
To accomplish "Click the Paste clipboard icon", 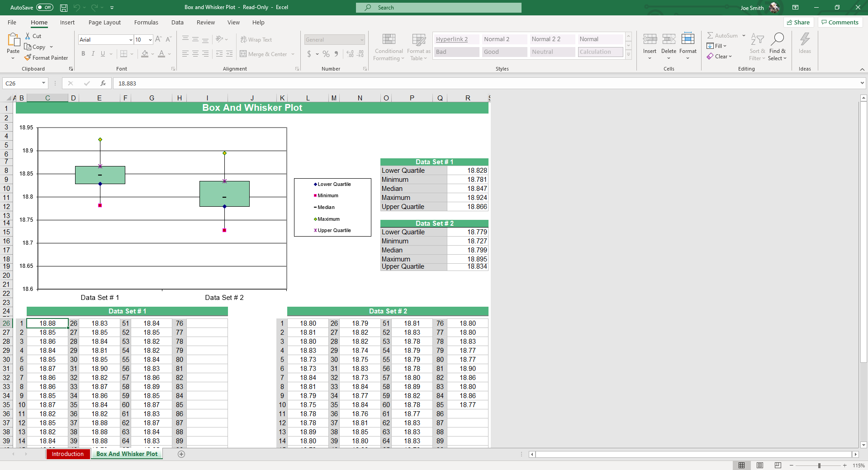I will pyautogui.click(x=13, y=41).
